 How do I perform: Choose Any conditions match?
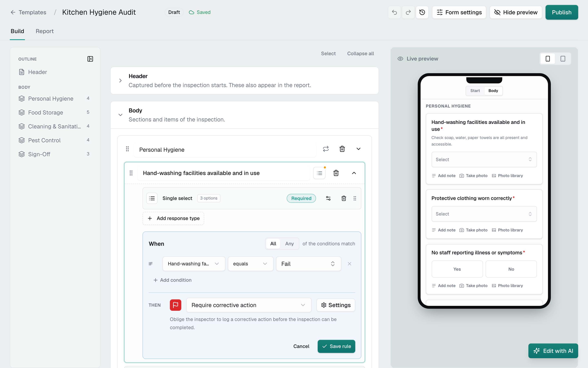tap(289, 244)
